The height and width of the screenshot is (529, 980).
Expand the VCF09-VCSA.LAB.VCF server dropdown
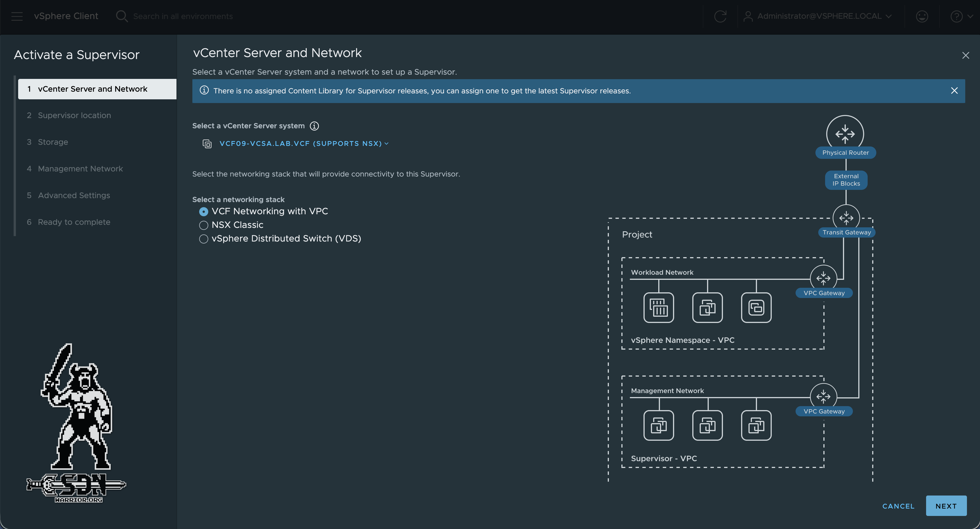[x=386, y=144]
